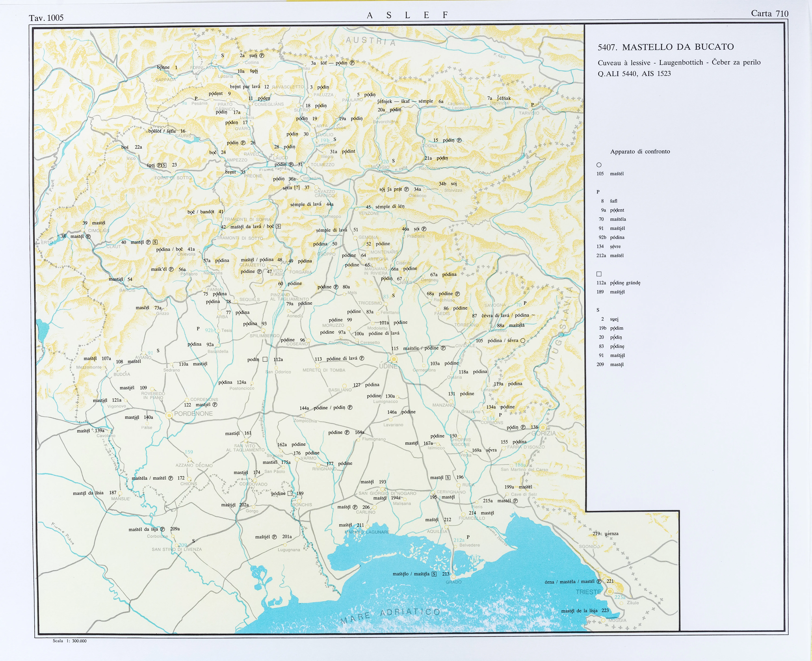
Task: Click the Trieste city marker circle
Action: click(x=610, y=591)
